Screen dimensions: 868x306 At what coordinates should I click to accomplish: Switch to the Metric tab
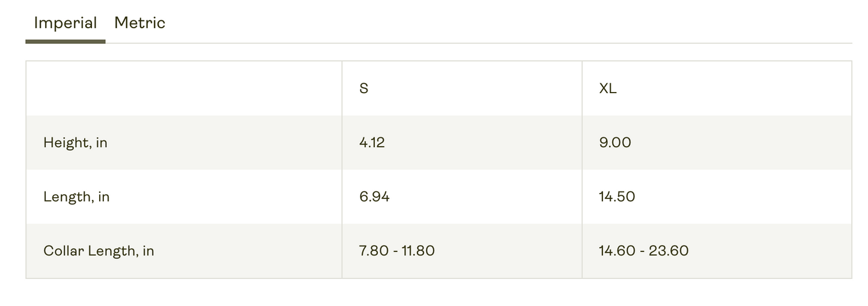point(139,23)
